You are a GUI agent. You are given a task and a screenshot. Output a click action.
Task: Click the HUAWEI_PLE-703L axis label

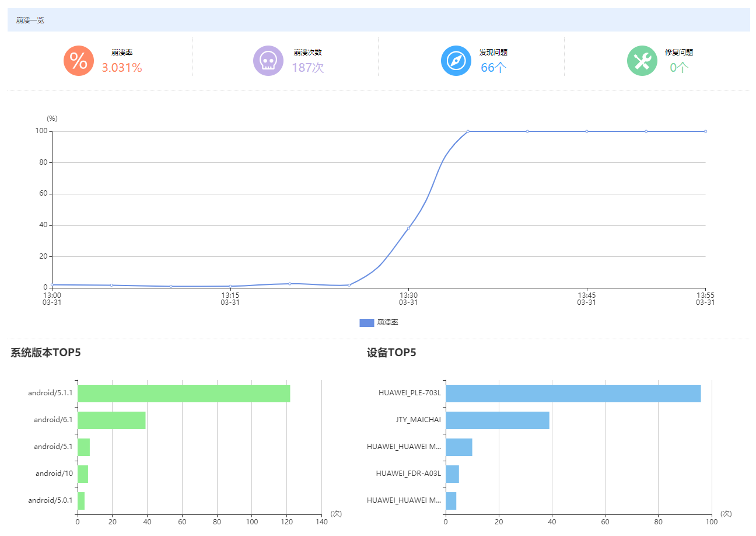coord(409,393)
